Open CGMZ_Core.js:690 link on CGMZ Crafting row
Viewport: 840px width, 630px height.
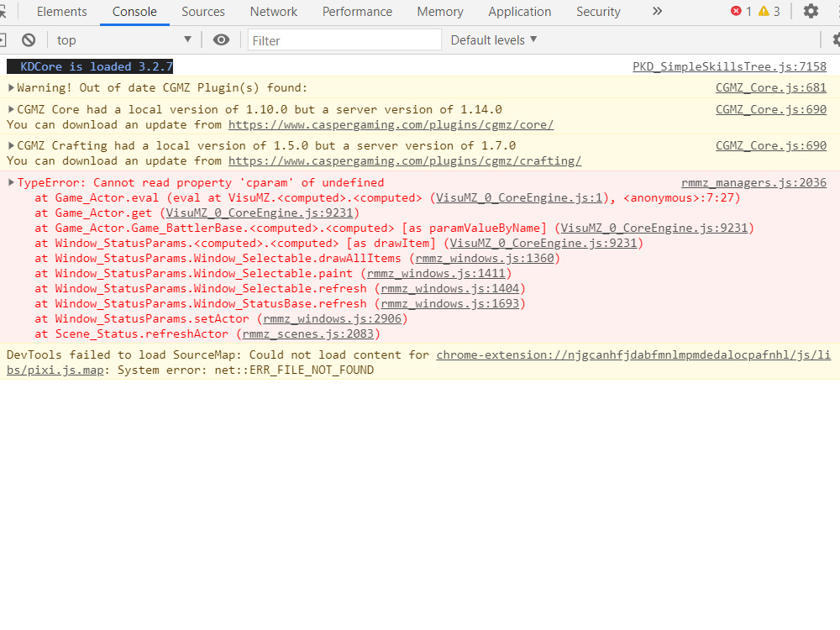(771, 145)
